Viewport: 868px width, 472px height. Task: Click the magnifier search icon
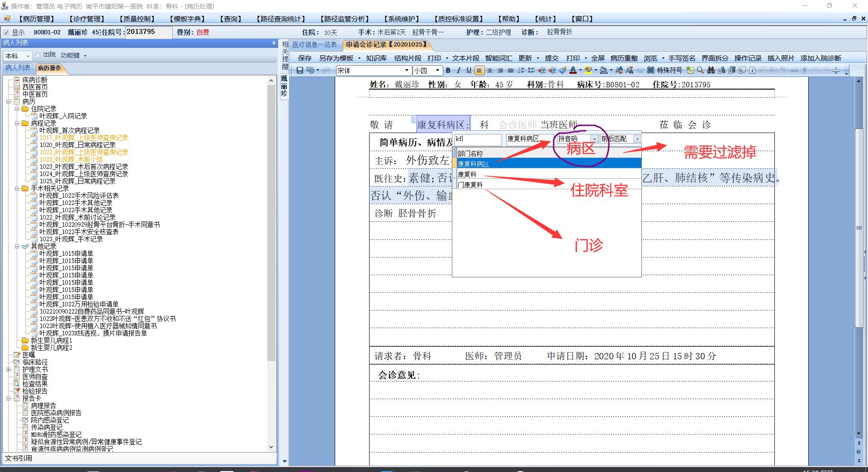[700, 70]
